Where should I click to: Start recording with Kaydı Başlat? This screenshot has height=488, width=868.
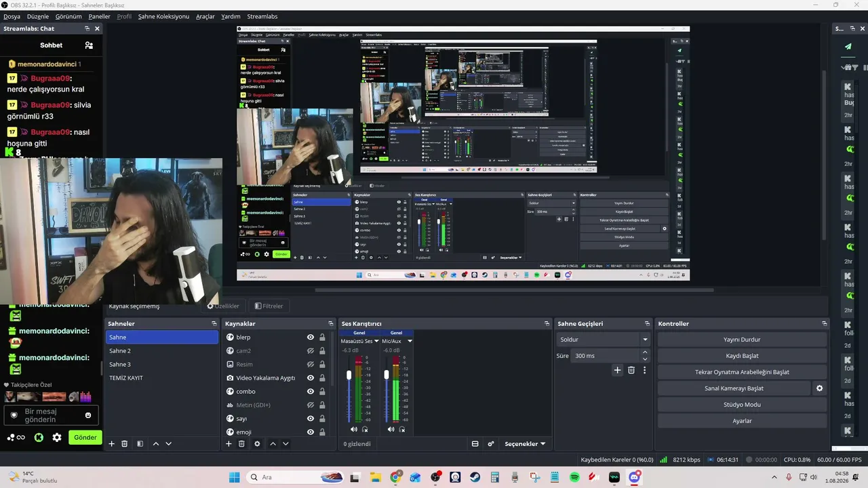pyautogui.click(x=742, y=356)
